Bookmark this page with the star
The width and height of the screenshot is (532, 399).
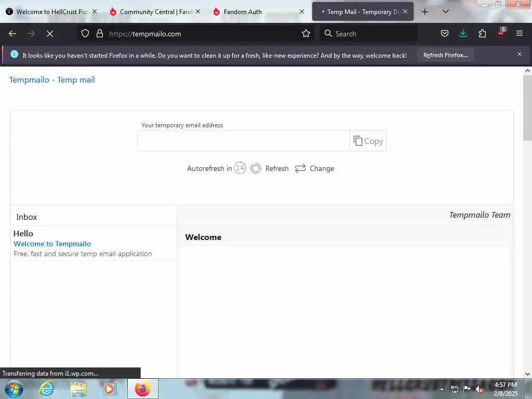tap(306, 34)
